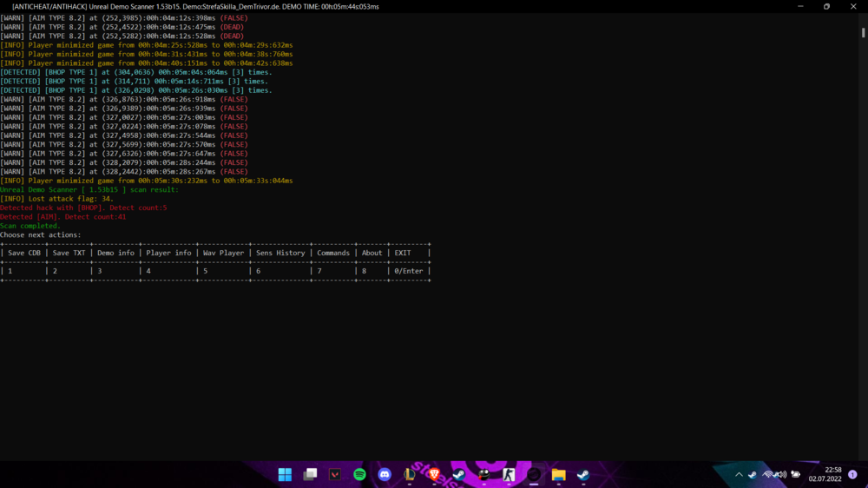868x488 pixels.
Task: Click minimized game line from 00h:04m:40s
Action: pos(147,63)
